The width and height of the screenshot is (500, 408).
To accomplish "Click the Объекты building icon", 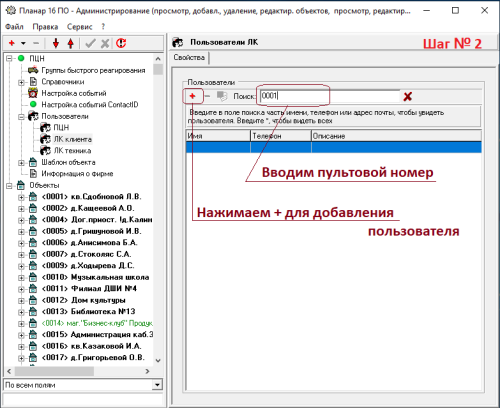I will pos(21,185).
